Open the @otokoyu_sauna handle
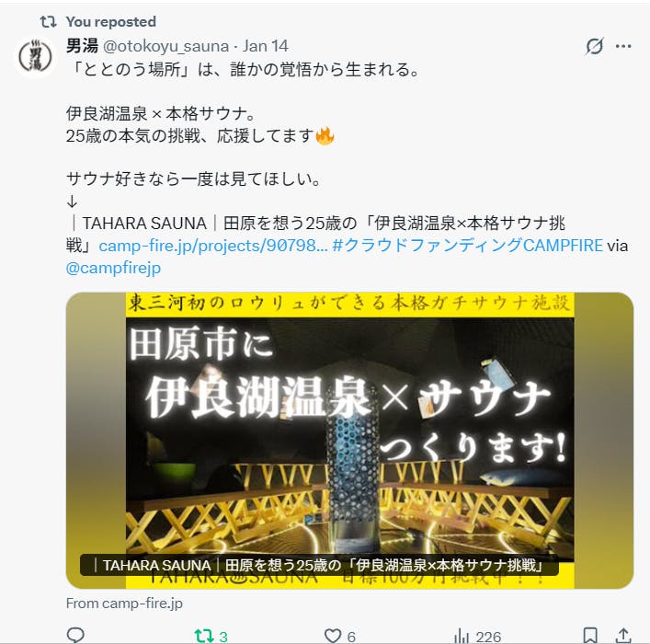 tap(165, 46)
